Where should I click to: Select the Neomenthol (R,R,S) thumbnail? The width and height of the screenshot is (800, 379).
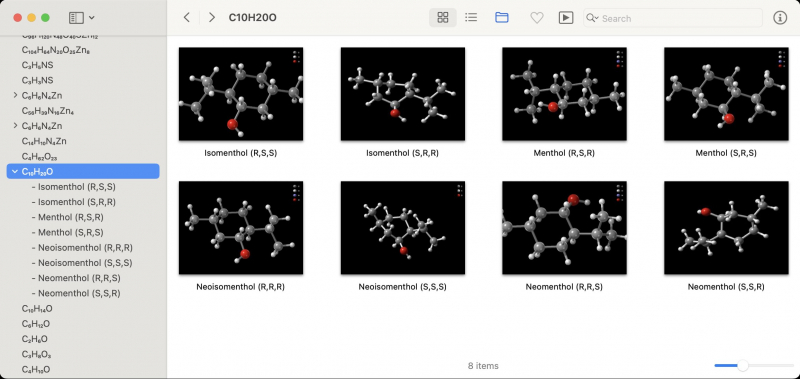(x=564, y=228)
